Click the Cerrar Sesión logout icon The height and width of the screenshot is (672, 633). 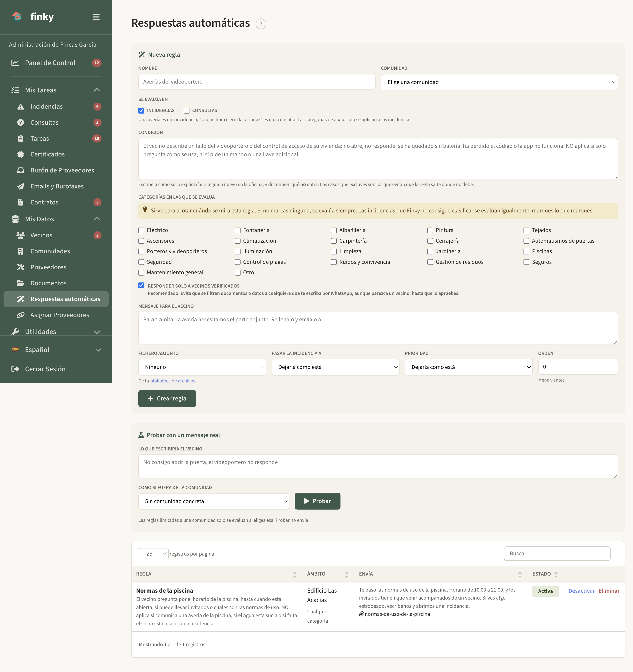click(15, 369)
